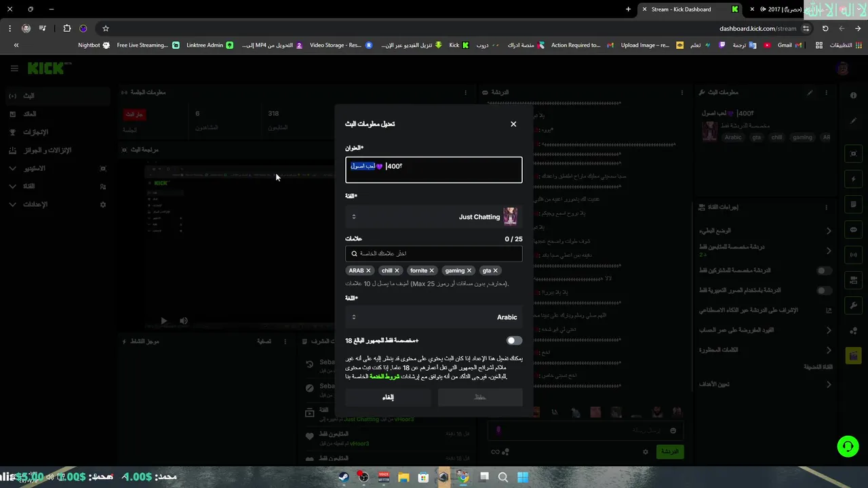Click the yellow clapperboard clip icon

pyautogui.click(x=854, y=355)
